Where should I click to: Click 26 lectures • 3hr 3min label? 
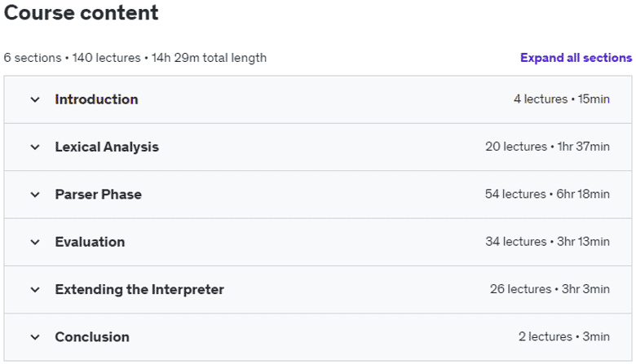(x=550, y=289)
